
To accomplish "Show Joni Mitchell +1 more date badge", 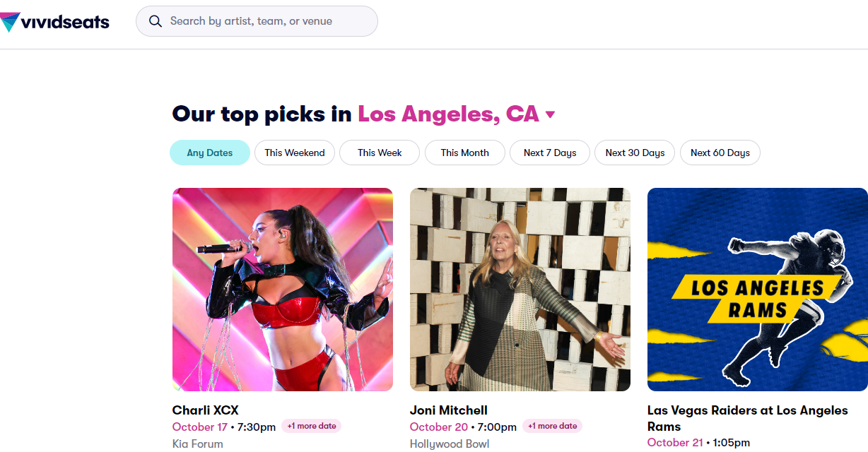I will (552, 427).
